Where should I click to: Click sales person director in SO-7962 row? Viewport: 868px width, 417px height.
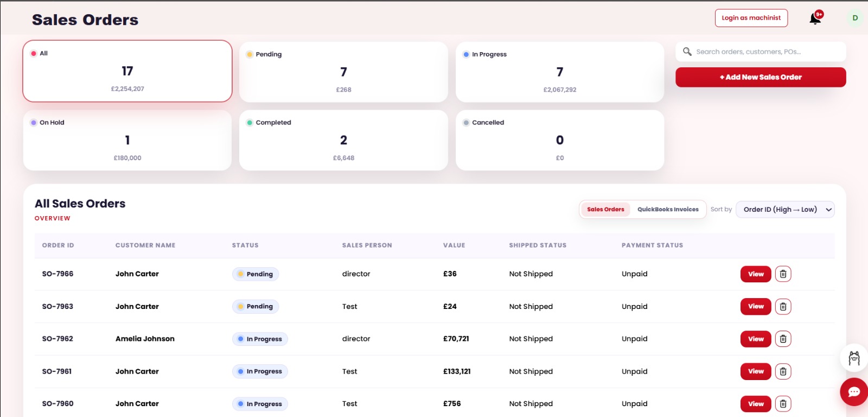click(x=356, y=338)
